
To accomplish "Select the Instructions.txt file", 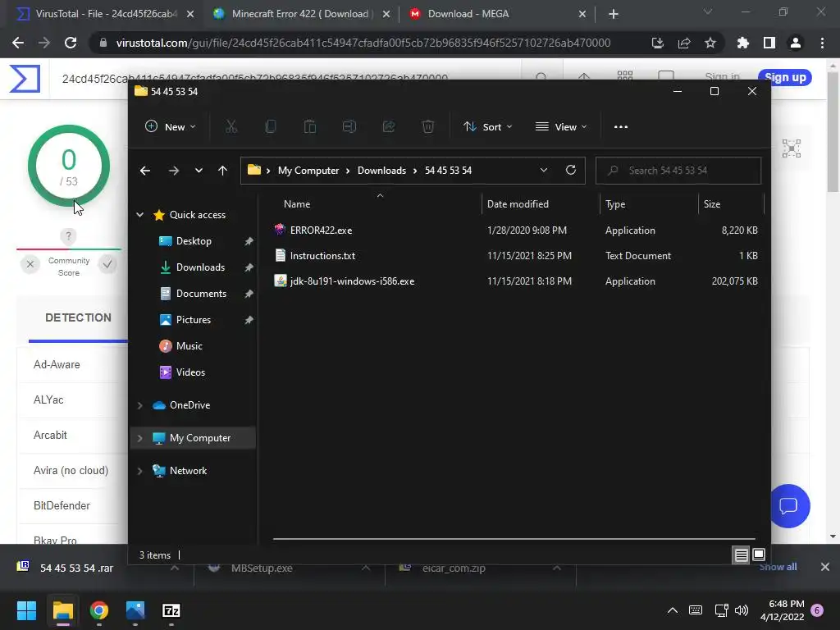I will point(322,256).
